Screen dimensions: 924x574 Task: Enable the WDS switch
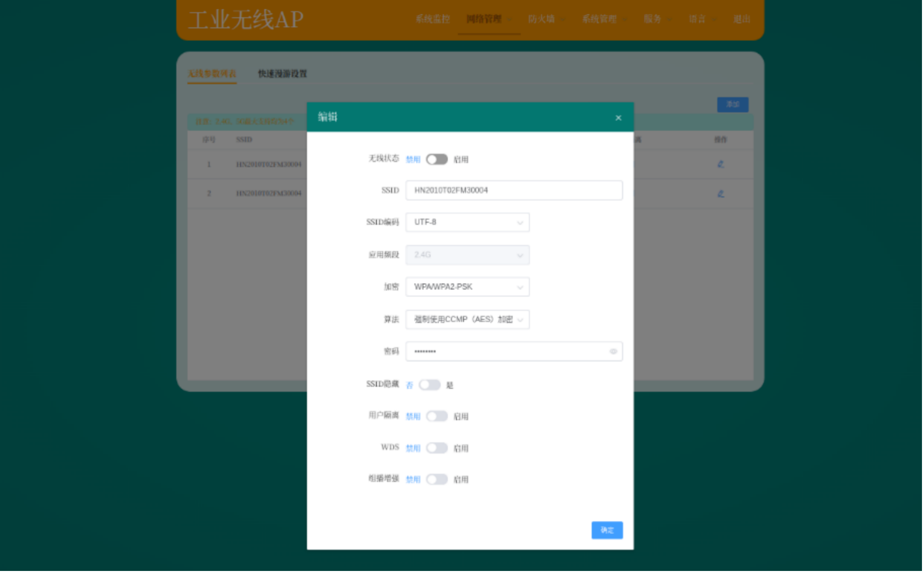436,448
